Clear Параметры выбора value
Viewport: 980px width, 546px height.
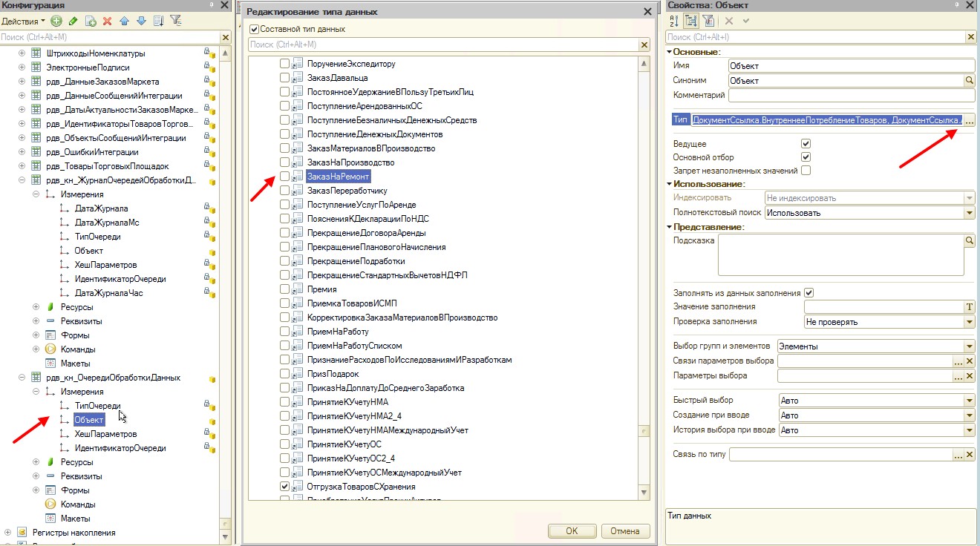coord(969,376)
